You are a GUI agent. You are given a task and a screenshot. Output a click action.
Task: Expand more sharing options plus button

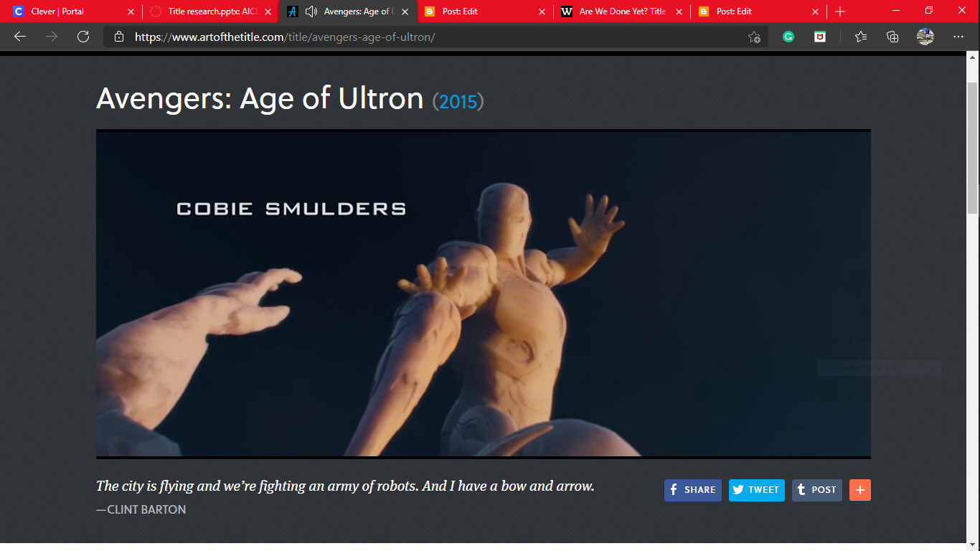[860, 490]
